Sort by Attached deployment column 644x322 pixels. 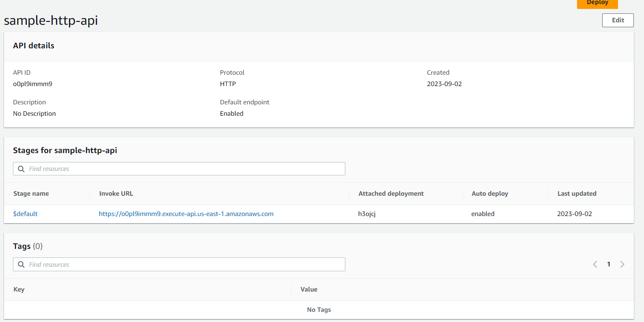(x=391, y=194)
